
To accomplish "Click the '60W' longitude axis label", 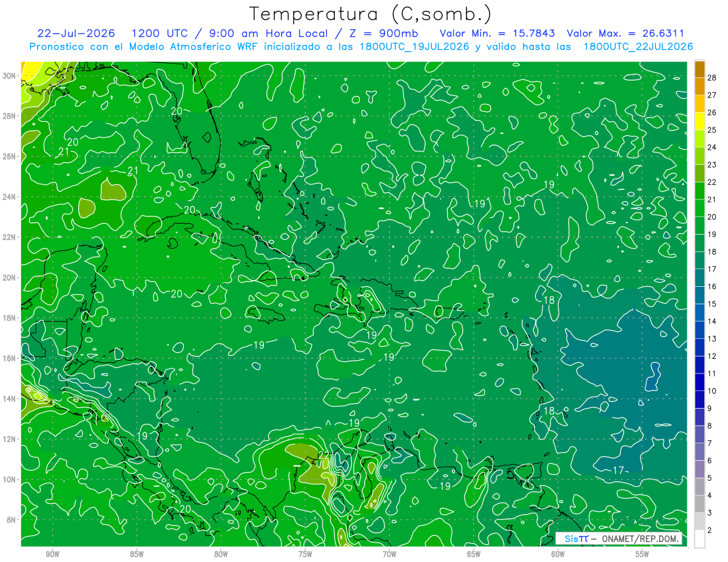I will pyautogui.click(x=558, y=554).
